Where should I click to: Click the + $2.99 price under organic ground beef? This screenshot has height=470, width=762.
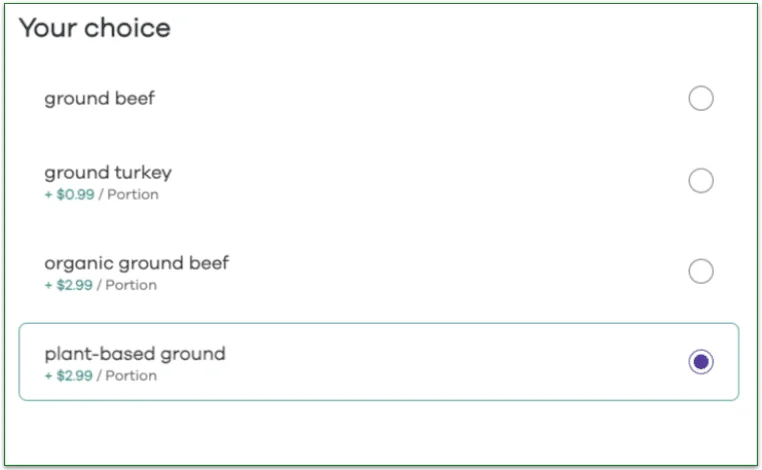[69, 285]
